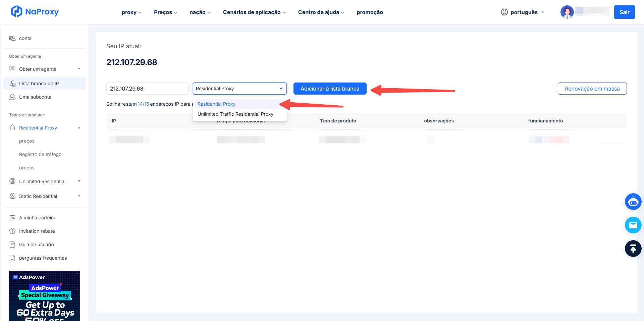Viewport: 644px width, 321px height.
Task: Open the promoção menu item
Action: [370, 12]
